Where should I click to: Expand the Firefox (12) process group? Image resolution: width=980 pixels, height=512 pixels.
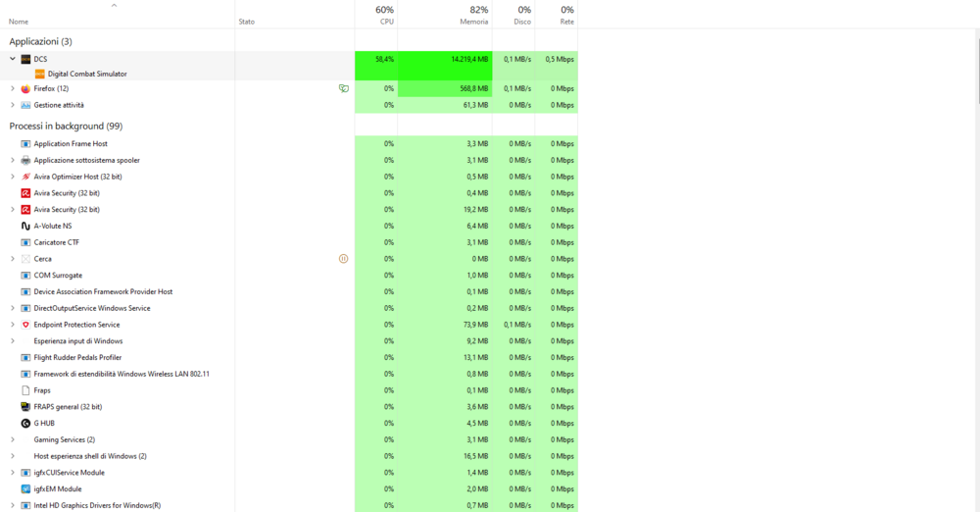coord(13,89)
